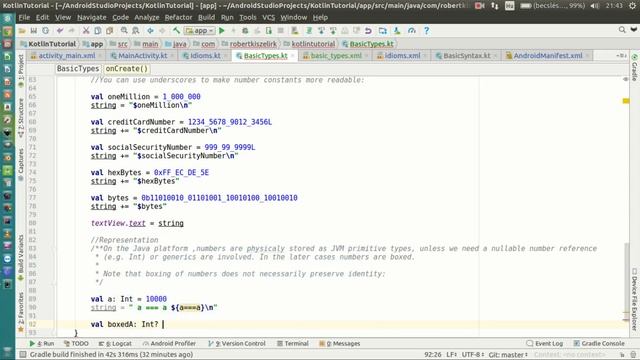Image resolution: width=640 pixels, height=360 pixels.
Task: Make project hammer icon
Action: click(x=176, y=31)
